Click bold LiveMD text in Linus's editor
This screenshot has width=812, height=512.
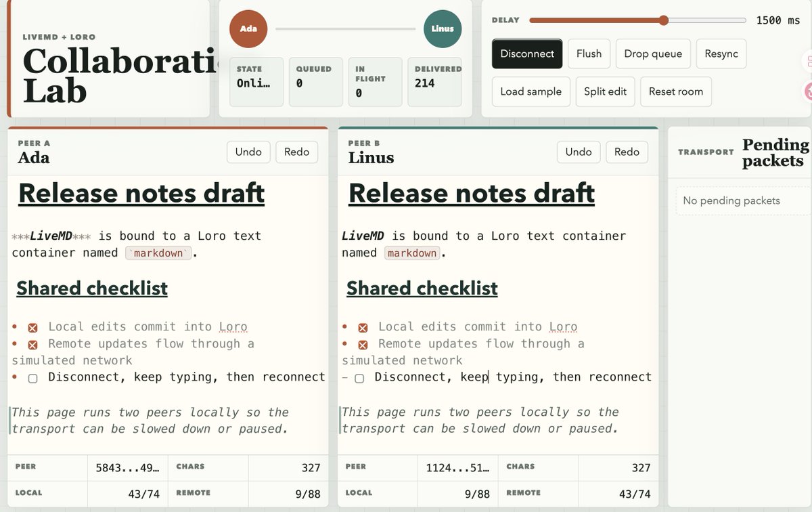click(363, 236)
